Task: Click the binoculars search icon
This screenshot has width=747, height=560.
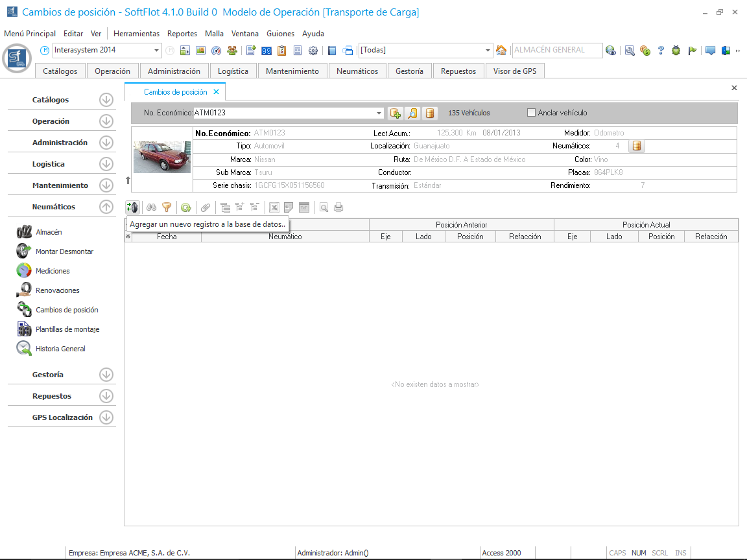Action: pos(151,207)
